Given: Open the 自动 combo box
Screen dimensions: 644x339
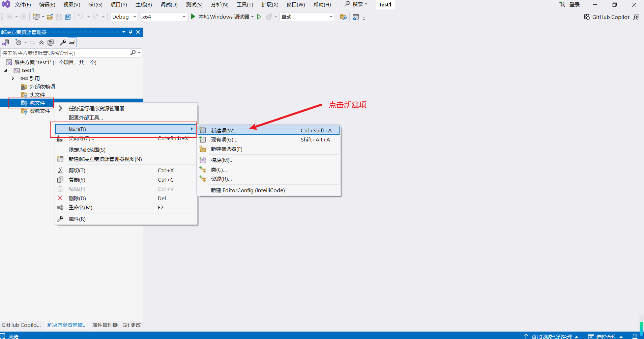Looking at the screenshot, I should click(307, 17).
